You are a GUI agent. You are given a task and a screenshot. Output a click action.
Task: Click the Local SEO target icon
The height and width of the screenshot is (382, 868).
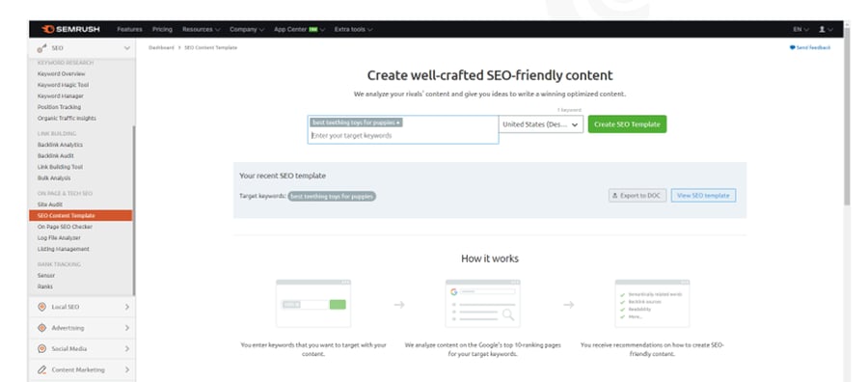pos(41,307)
